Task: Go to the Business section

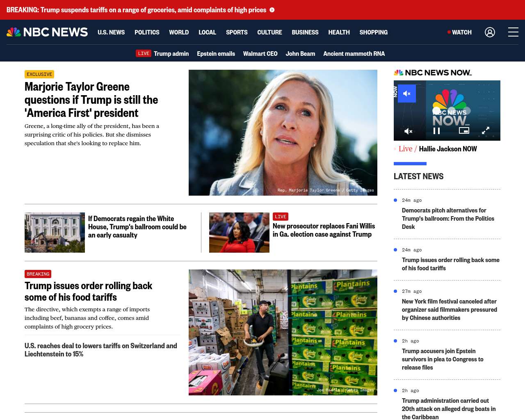Action: [x=305, y=32]
